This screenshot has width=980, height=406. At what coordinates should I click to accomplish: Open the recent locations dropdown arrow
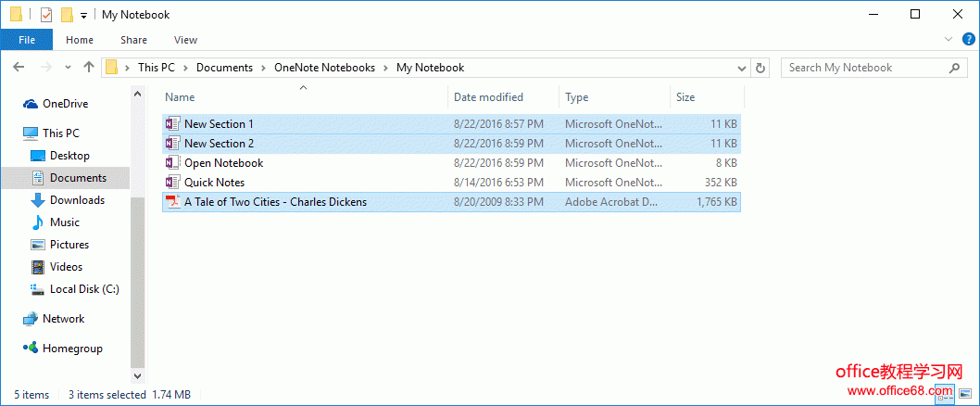click(68, 68)
